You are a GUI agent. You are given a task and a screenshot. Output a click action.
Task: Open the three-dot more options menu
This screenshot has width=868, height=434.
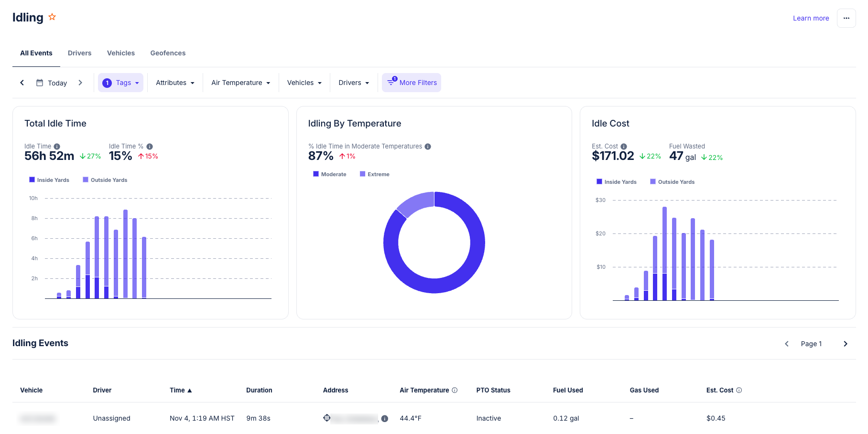[846, 18]
